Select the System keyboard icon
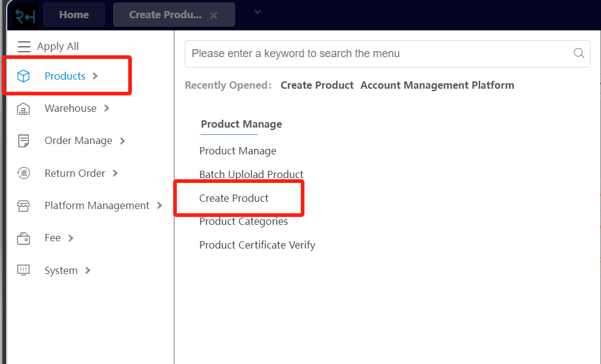The width and height of the screenshot is (601, 364). pyautogui.click(x=23, y=270)
